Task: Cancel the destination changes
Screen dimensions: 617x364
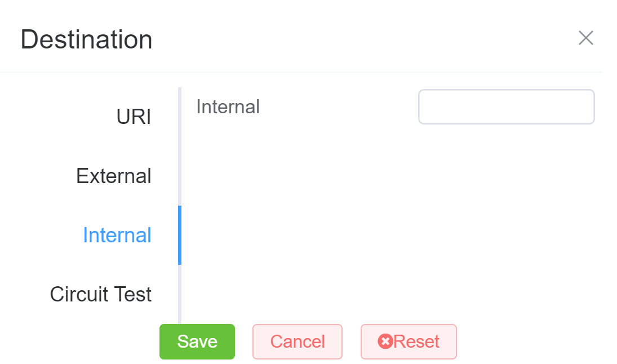Action: click(x=298, y=341)
